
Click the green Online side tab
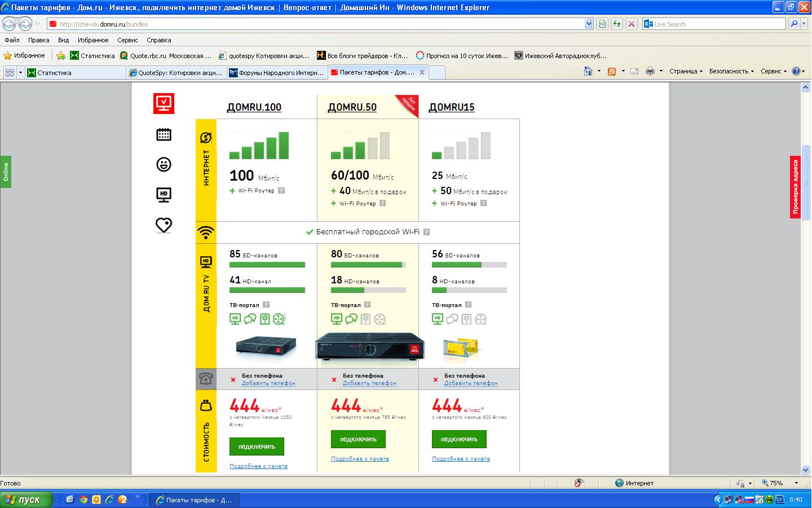tap(6, 172)
